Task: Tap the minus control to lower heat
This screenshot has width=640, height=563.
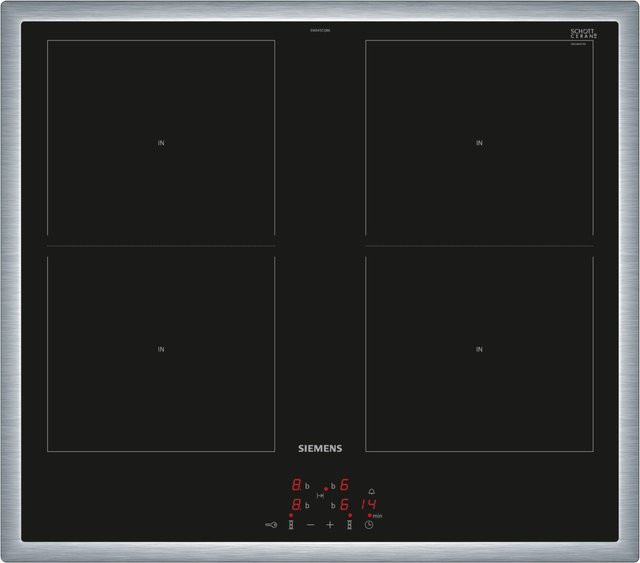Action: pos(311,525)
